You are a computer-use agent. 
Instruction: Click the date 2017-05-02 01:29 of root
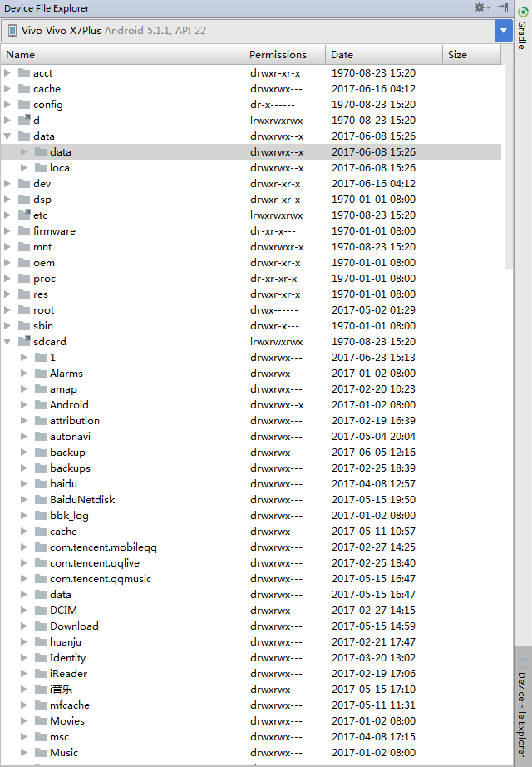click(x=373, y=310)
